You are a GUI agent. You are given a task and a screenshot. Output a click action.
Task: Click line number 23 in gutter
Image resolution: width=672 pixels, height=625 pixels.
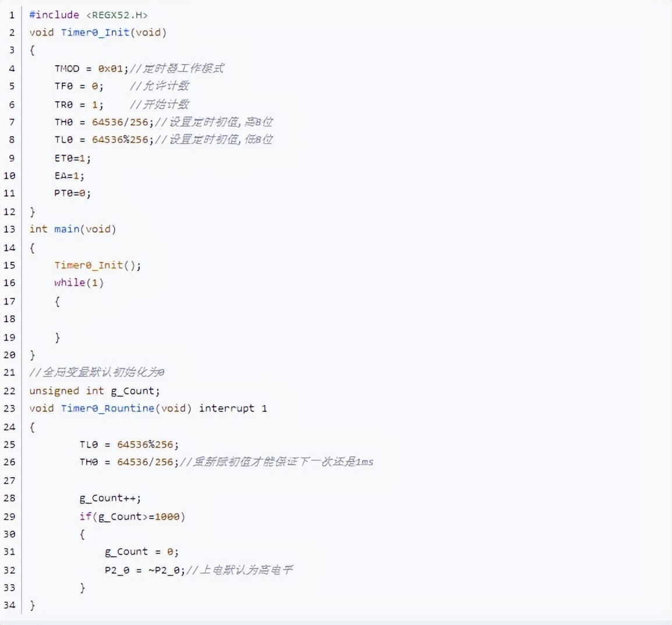pyautogui.click(x=9, y=409)
